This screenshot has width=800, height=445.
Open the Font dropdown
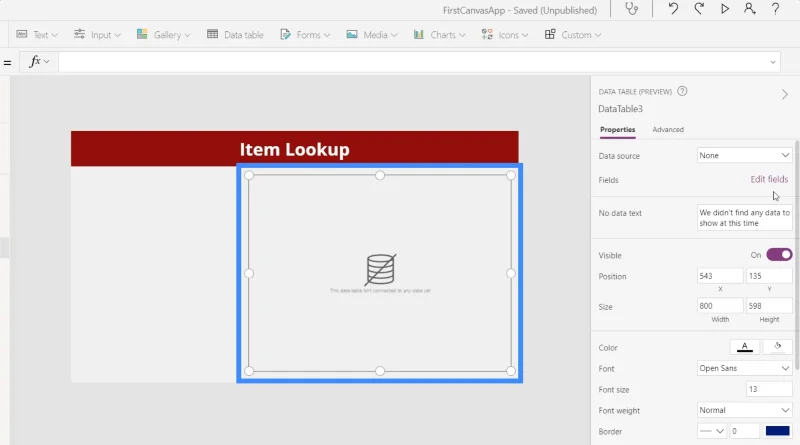pyautogui.click(x=744, y=368)
